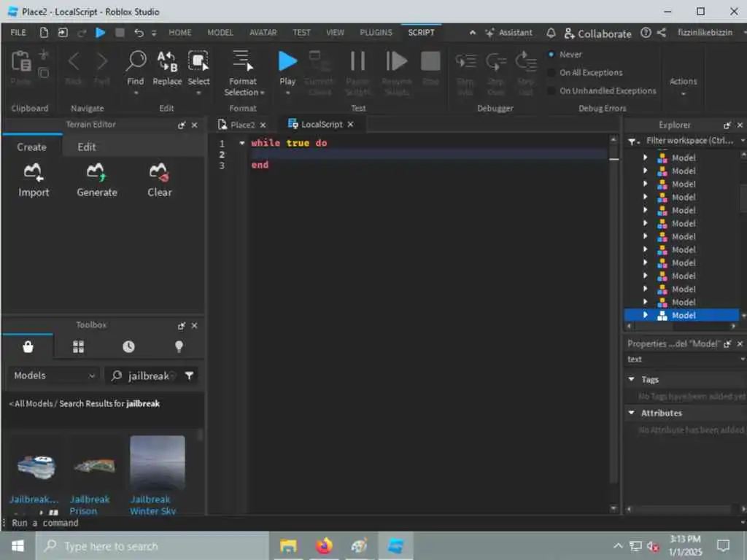Viewport: 747px width, 560px height.
Task: Collapse the Tags section
Action: 631,379
